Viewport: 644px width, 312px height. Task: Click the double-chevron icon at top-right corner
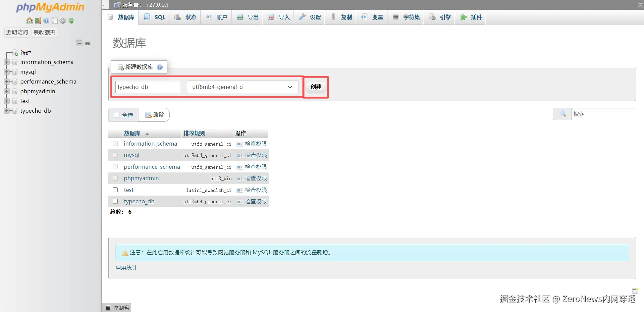tap(640, 5)
